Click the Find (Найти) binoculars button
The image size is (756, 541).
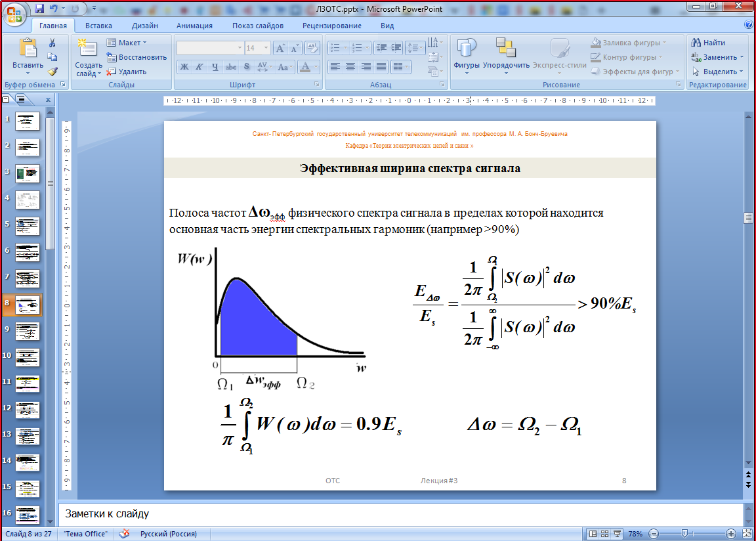(x=708, y=43)
